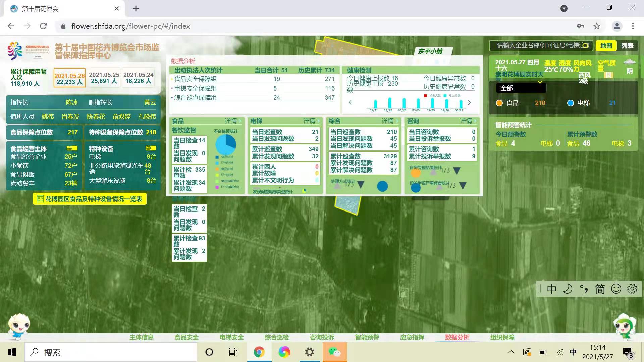Image resolution: width=644 pixels, height=362 pixels.
Task: Go to next dates in health chart
Action: point(469,102)
